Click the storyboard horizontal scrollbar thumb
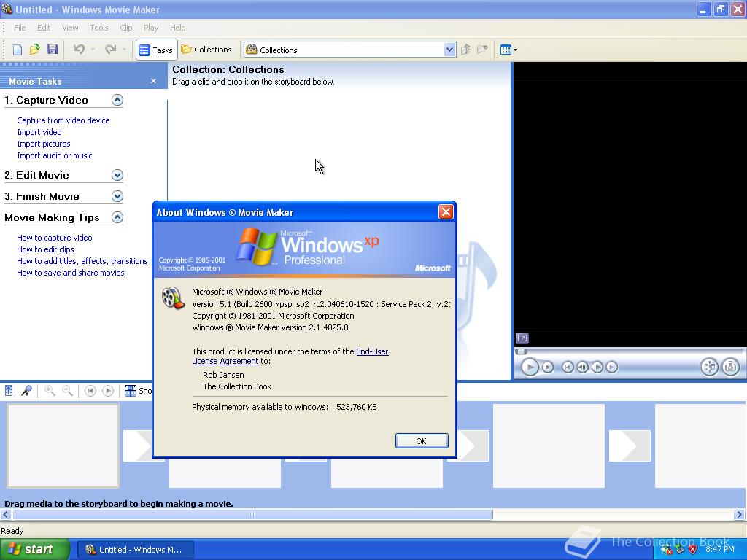 252,515
